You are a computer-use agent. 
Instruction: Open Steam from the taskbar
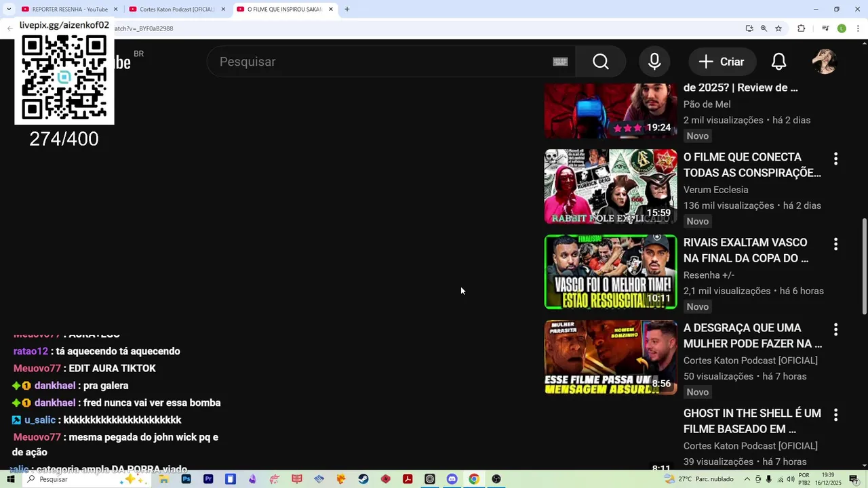(363, 479)
